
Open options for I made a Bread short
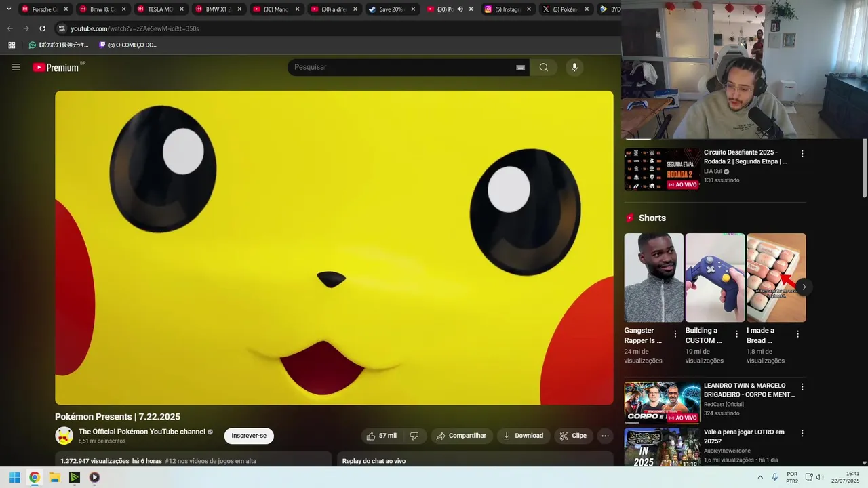coord(797,334)
